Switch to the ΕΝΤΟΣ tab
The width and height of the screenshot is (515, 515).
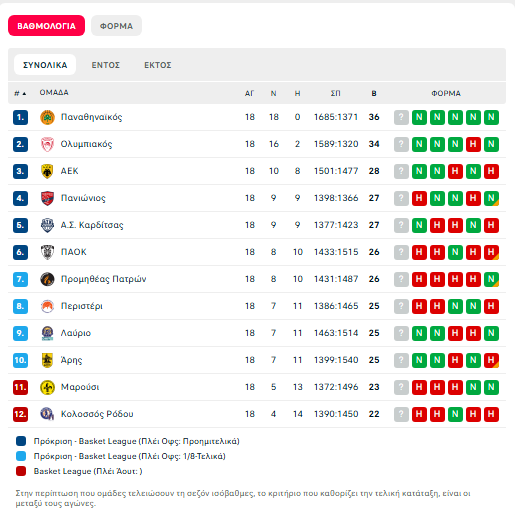pyautogui.click(x=106, y=65)
